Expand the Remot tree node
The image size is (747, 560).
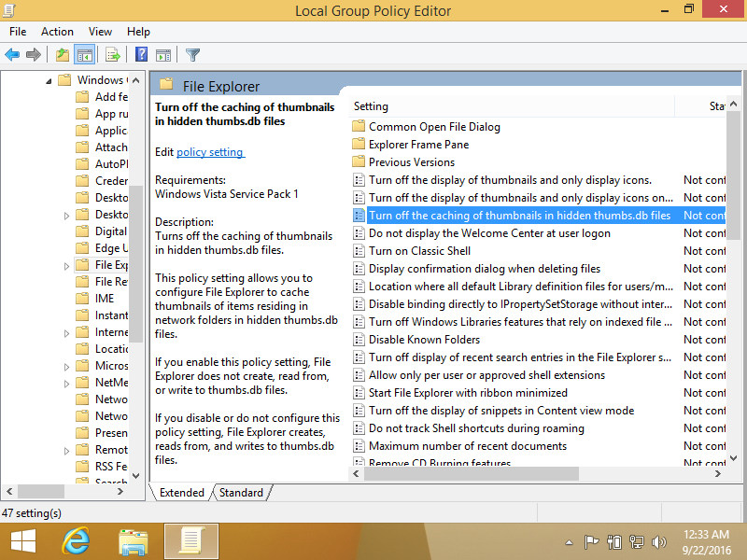[66, 451]
